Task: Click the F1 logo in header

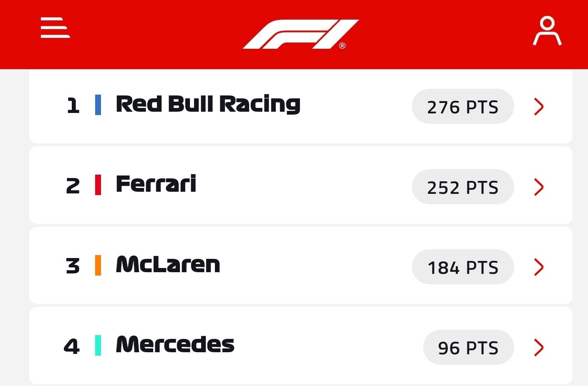Action: pos(300,34)
